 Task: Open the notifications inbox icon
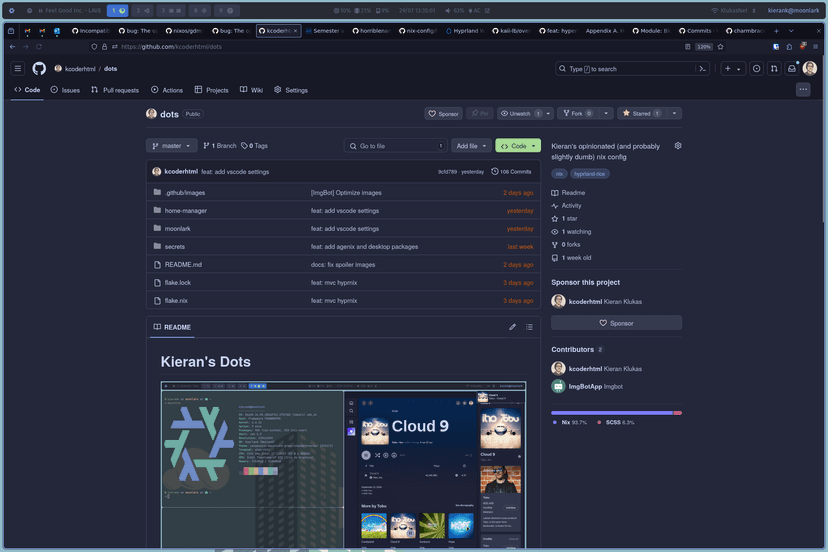point(792,69)
